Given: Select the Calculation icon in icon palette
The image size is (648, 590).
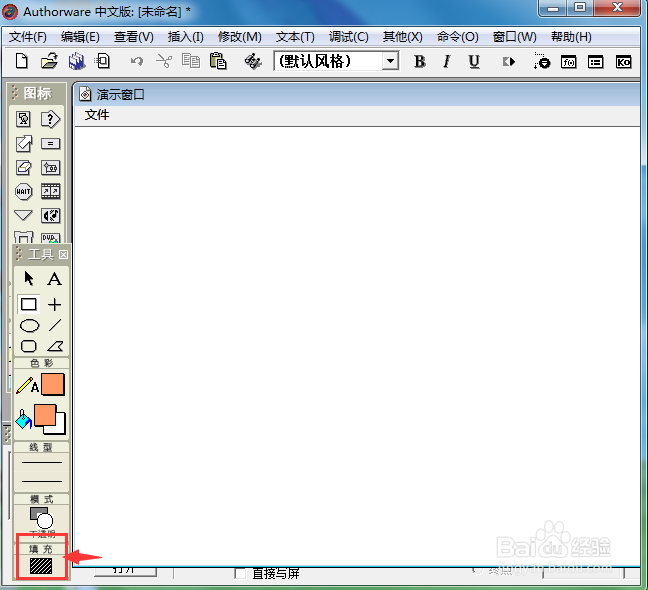Looking at the screenshot, I should point(50,143).
